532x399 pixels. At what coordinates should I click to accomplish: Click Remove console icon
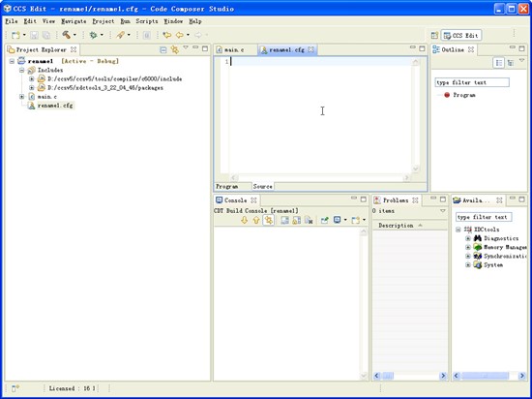[x=309, y=221]
